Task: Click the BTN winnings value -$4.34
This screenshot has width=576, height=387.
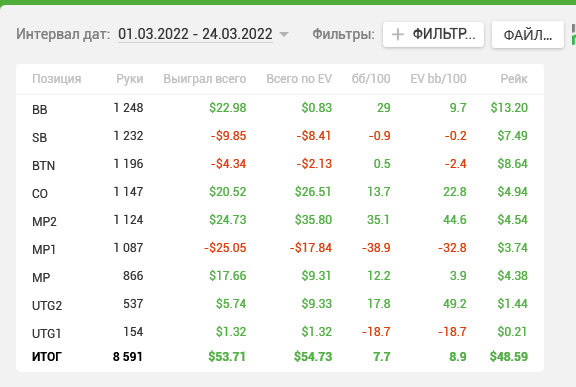Action: [x=228, y=163]
